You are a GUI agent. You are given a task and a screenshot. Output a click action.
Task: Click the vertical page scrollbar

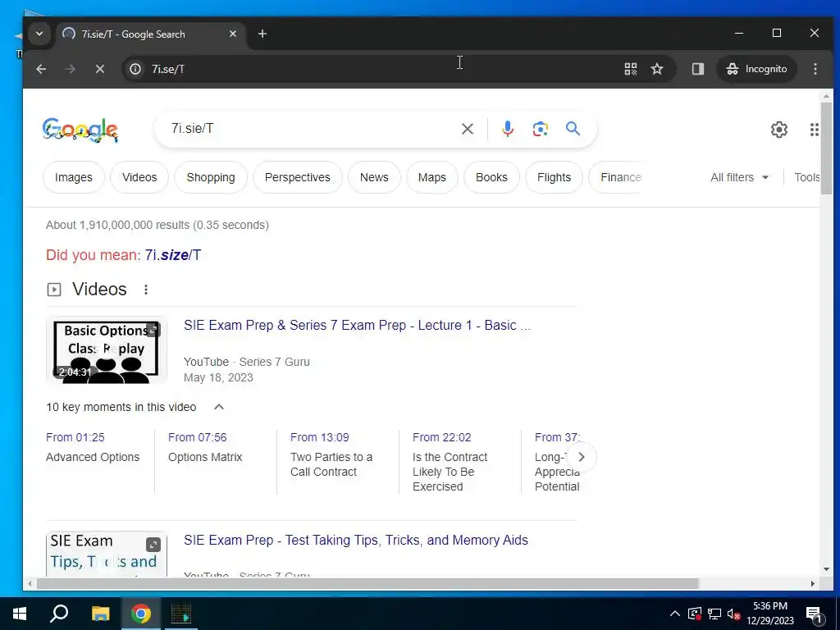[826, 148]
